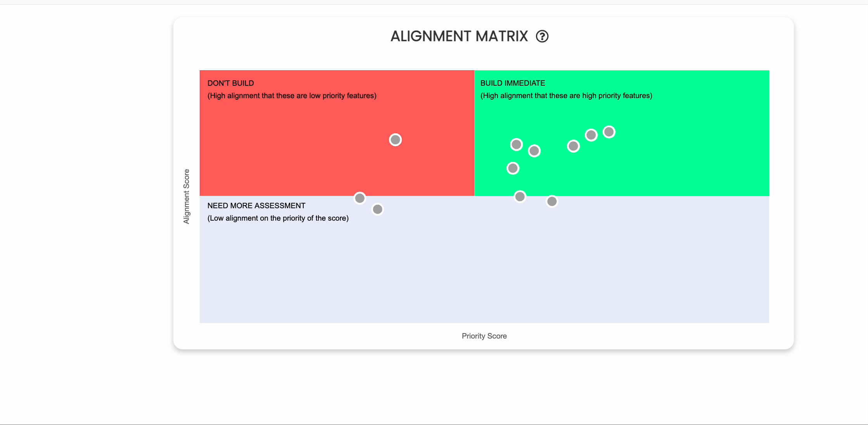
Task: Click the data point on DON'T BUILD bottom border
Action: (x=360, y=198)
